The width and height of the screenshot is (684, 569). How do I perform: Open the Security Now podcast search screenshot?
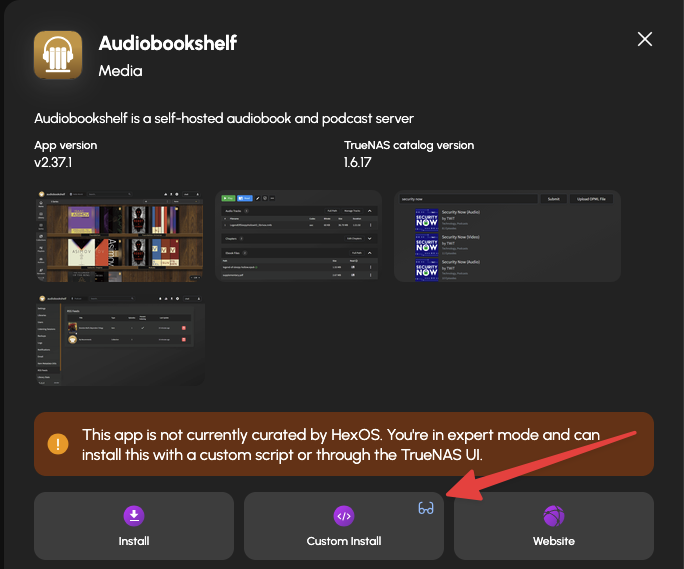click(507, 236)
